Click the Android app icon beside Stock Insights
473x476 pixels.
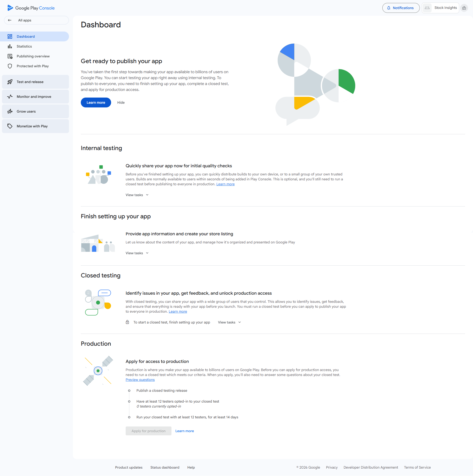pos(427,8)
